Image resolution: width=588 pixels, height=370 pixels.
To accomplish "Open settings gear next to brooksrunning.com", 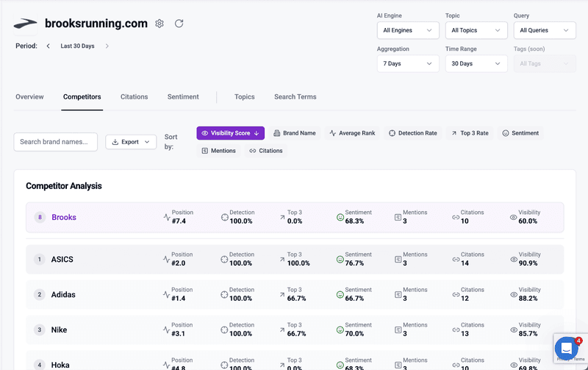I will point(159,24).
